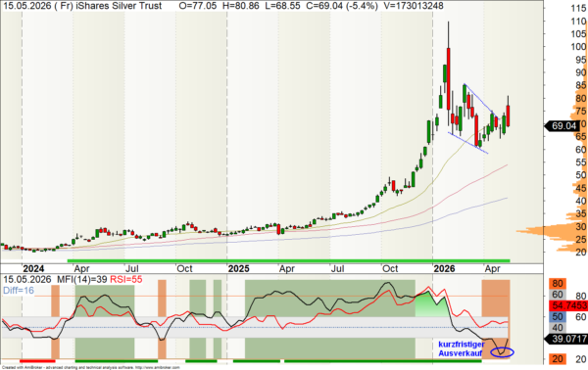Open the amibroker.com link in footer
The height and width of the screenshot is (370, 588).
(x=158, y=368)
